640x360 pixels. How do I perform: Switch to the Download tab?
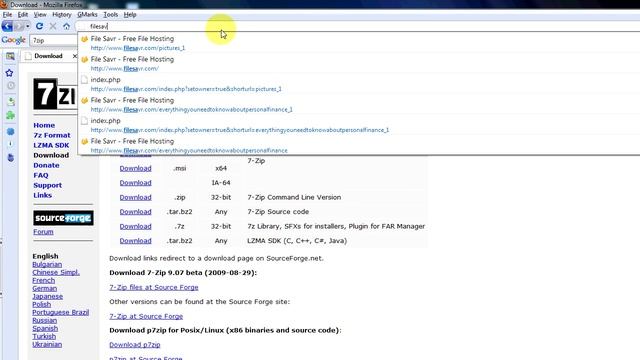(48, 56)
